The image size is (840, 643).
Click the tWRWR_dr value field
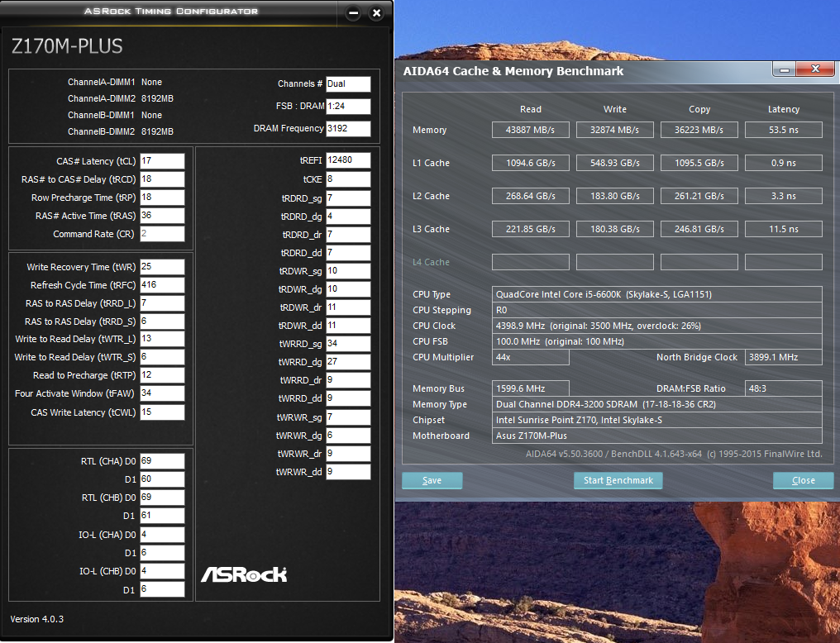348,454
